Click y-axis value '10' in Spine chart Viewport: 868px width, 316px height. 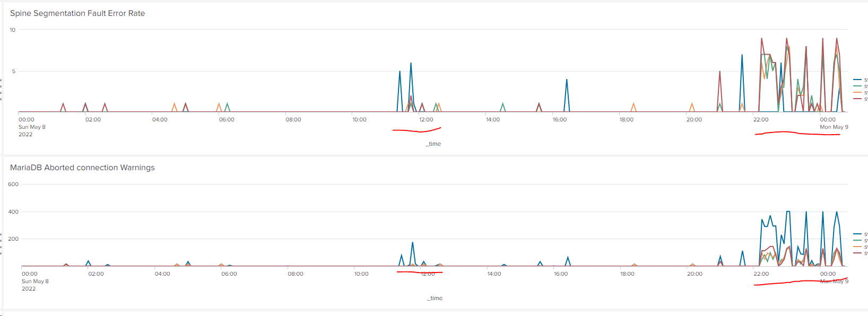(x=13, y=30)
